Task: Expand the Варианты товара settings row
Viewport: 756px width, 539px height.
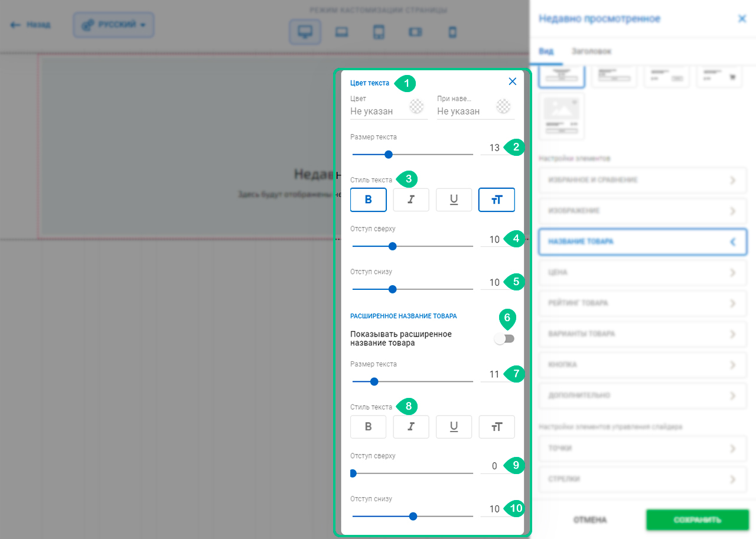Action: 643,334
